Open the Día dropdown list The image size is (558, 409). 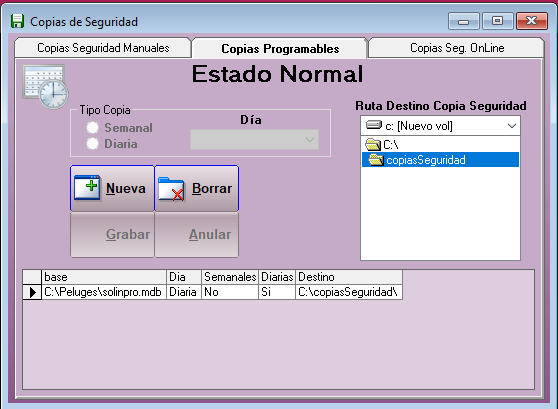pos(254,140)
